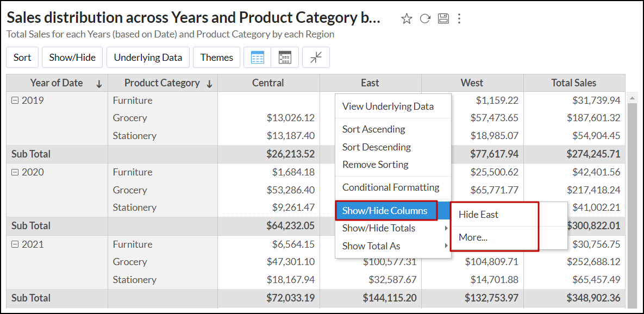This screenshot has height=314, width=644.
Task: Collapse the 2021 year group
Action: [x=15, y=244]
